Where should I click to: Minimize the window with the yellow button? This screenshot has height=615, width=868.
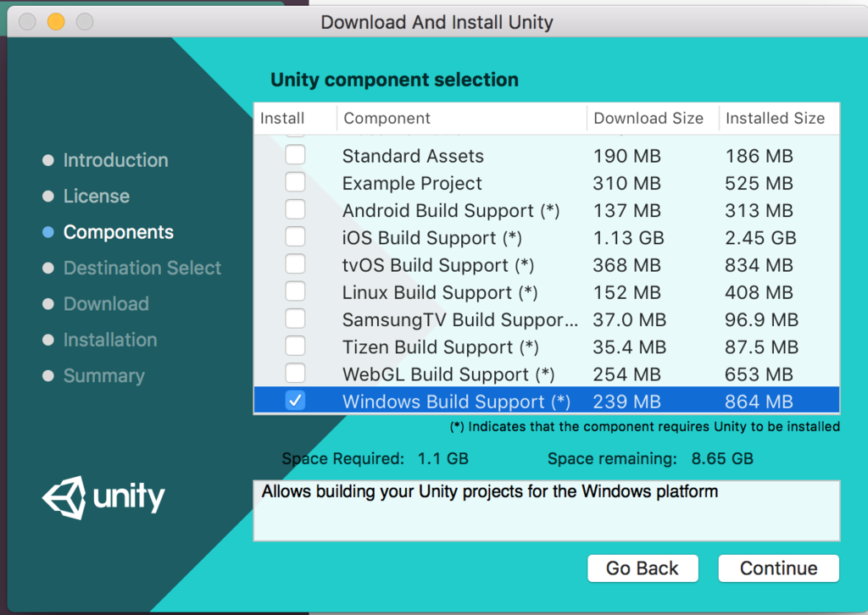[56, 21]
